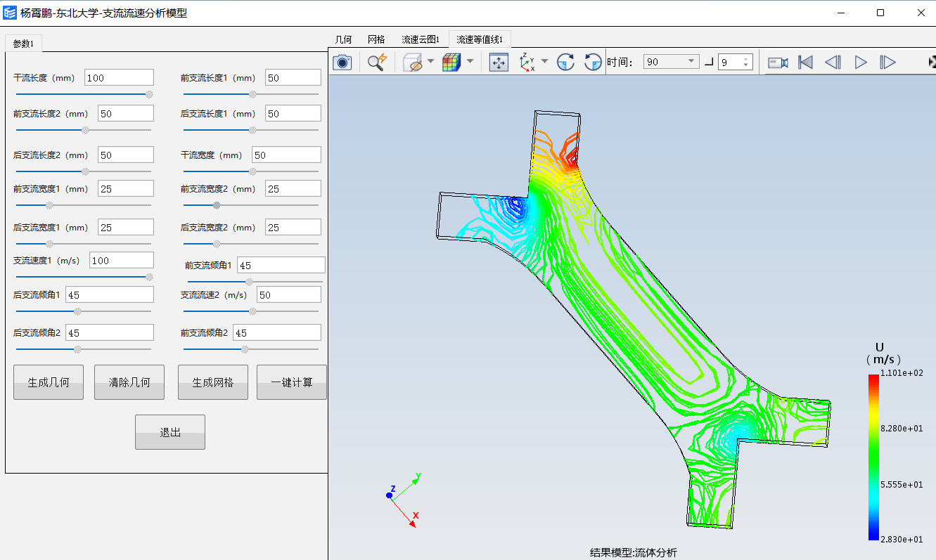This screenshot has height=560, width=936.
Task: Click the 支流流速2 input field
Action: 289,295
